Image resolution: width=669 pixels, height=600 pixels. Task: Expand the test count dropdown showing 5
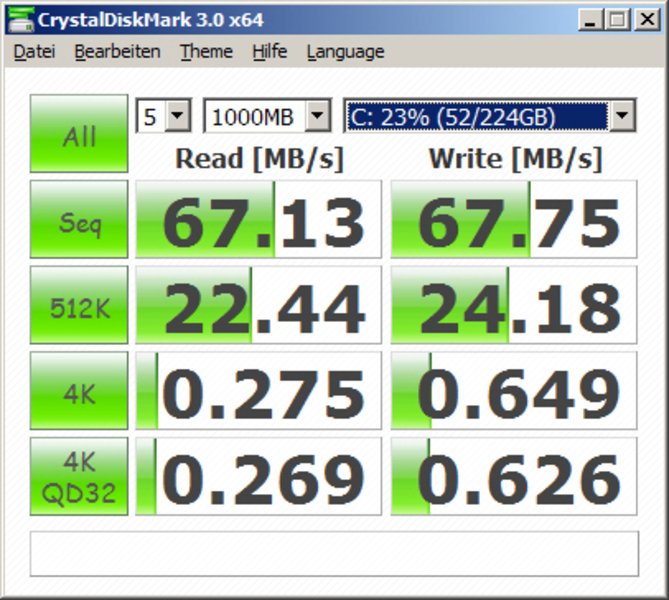177,116
